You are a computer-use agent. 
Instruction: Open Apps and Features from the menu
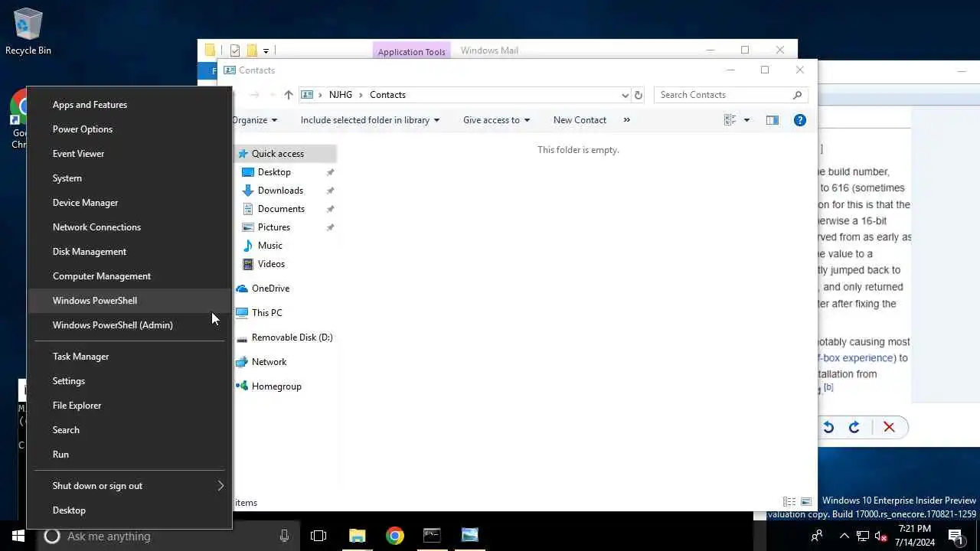pyautogui.click(x=129, y=105)
